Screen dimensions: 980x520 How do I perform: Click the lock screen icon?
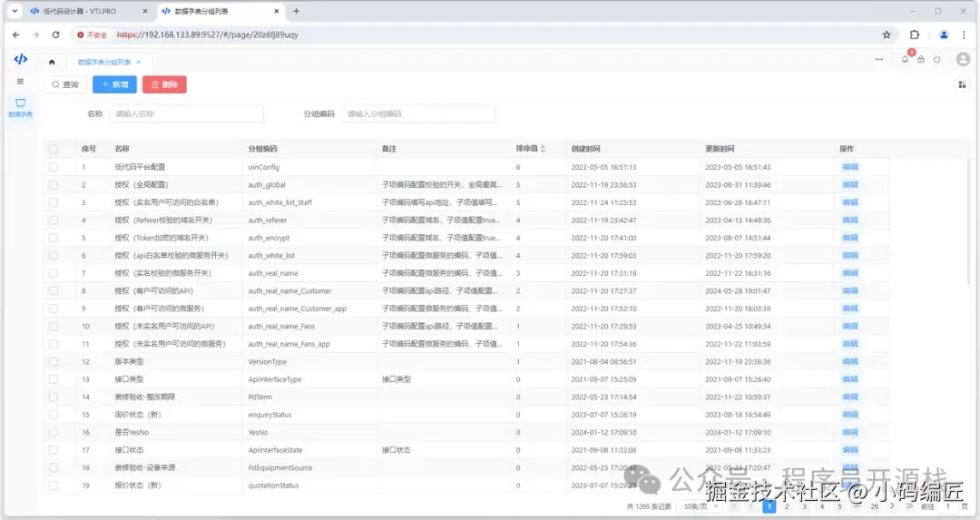(x=921, y=59)
